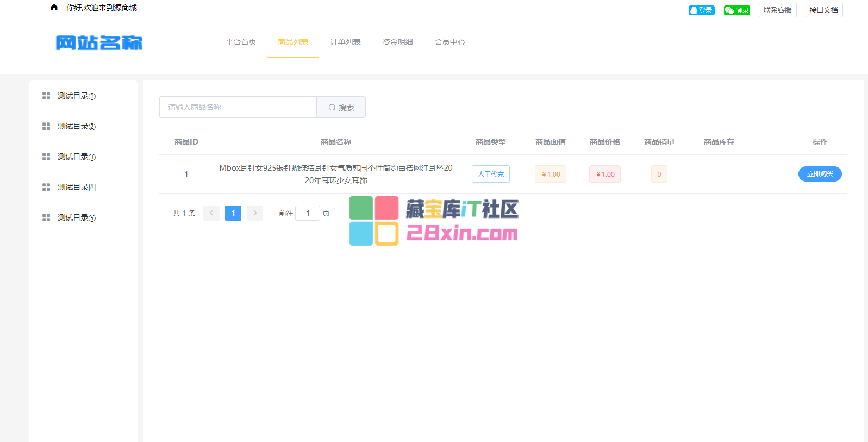Viewport: 868px width, 442px height.
Task: Focus the 请输入商品名称 search field
Action: pos(238,107)
